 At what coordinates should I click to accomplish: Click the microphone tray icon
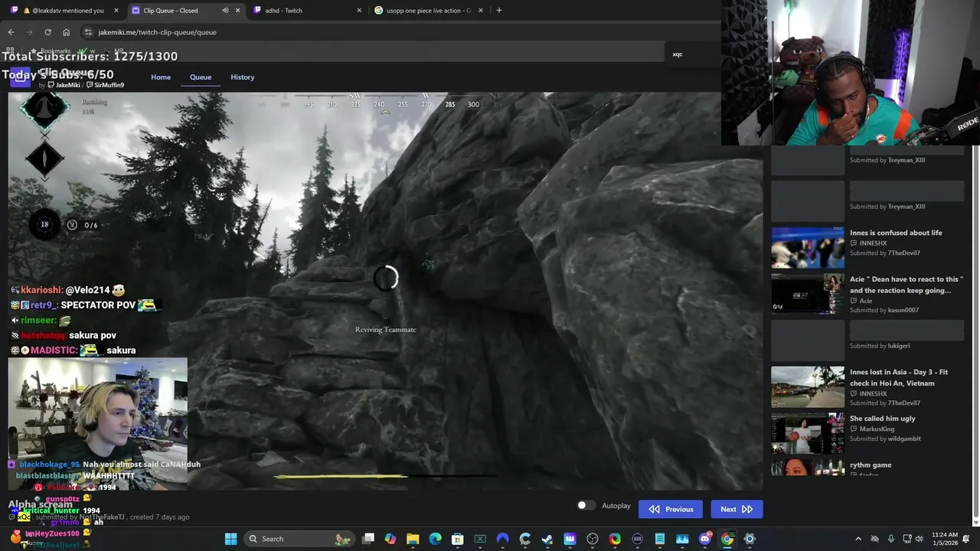coord(891,539)
